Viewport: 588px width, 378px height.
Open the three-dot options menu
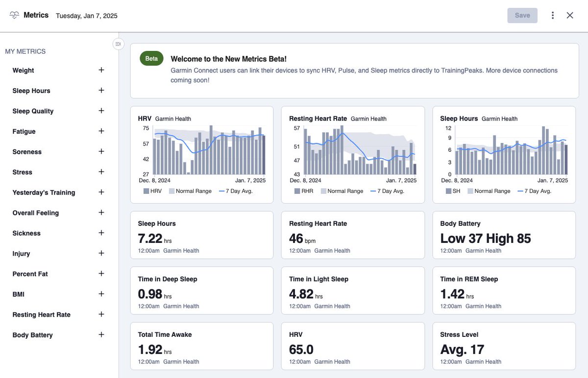(x=552, y=15)
